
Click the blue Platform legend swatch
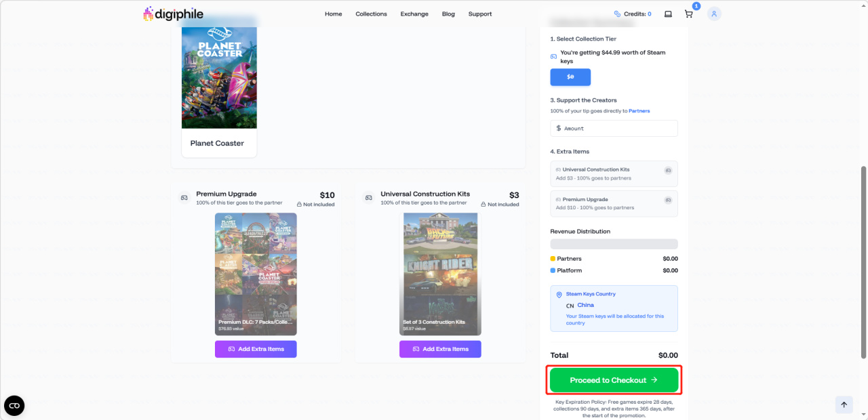(x=553, y=270)
